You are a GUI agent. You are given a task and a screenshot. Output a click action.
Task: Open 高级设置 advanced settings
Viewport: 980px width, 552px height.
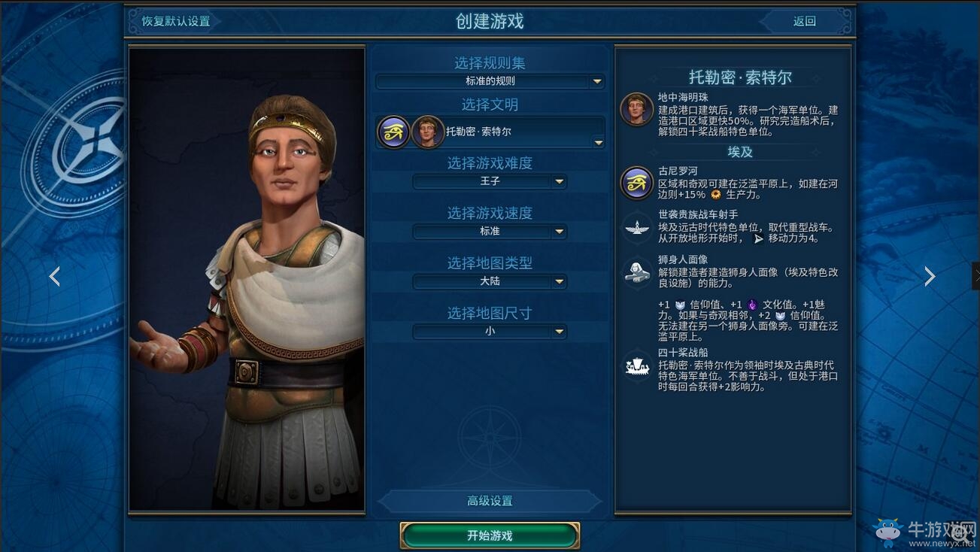point(490,501)
